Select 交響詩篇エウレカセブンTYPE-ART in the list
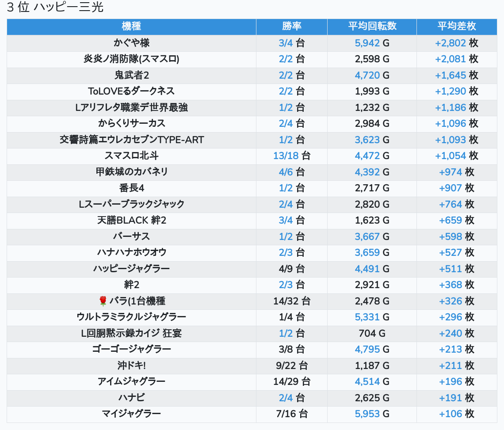 click(131, 140)
